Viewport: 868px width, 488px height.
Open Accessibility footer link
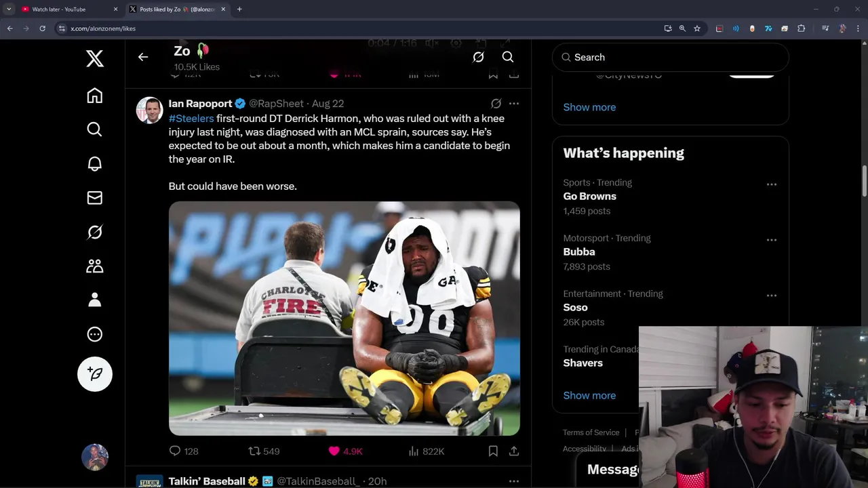click(x=585, y=449)
